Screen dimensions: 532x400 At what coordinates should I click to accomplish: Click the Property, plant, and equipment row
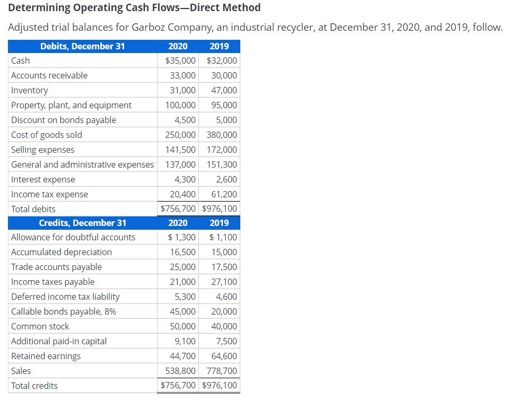71,105
